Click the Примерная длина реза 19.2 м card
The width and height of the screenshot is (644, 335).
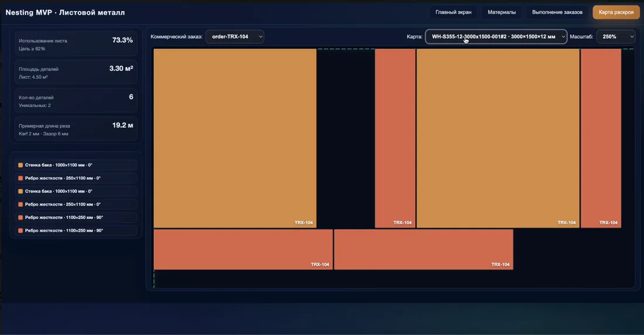(76, 129)
